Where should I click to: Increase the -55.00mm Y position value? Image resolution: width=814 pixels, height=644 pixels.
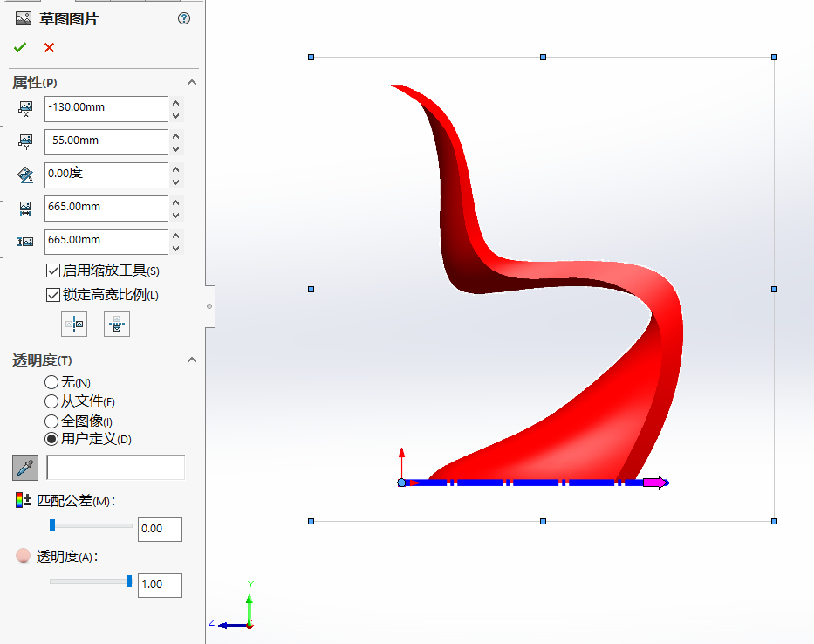pyautogui.click(x=176, y=136)
